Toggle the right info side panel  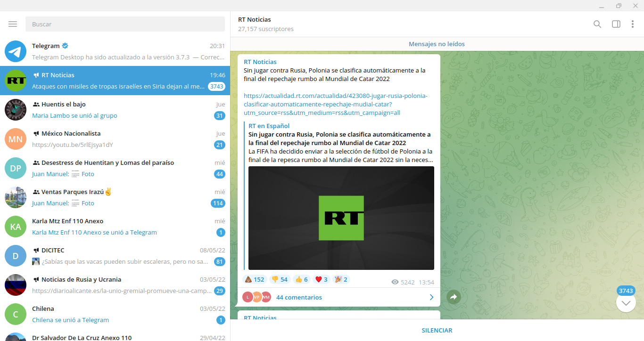tap(616, 24)
